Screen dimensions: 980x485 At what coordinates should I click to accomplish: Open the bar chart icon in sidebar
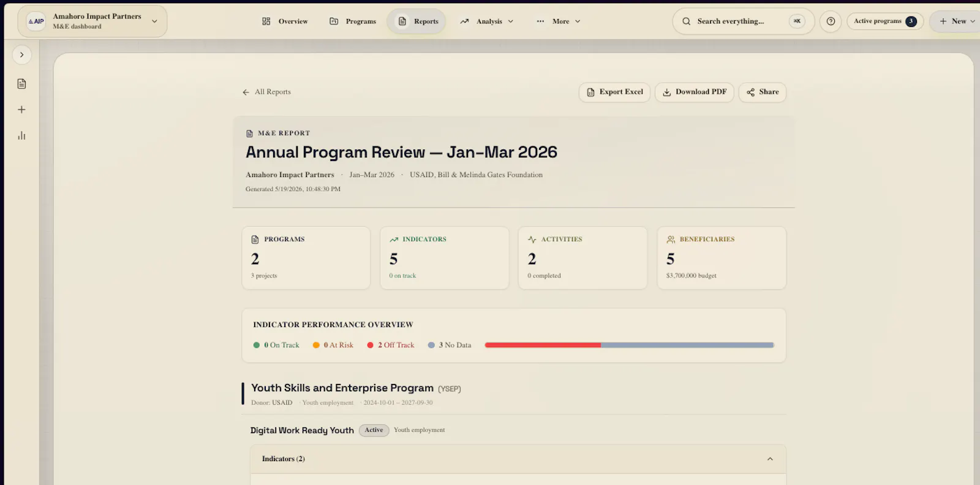pos(21,135)
